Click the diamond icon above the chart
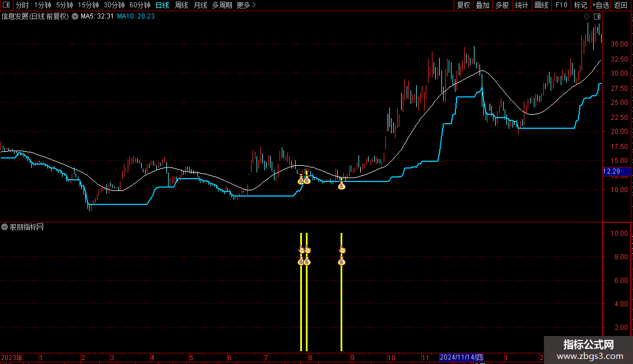This screenshot has width=633, height=364. (587, 17)
